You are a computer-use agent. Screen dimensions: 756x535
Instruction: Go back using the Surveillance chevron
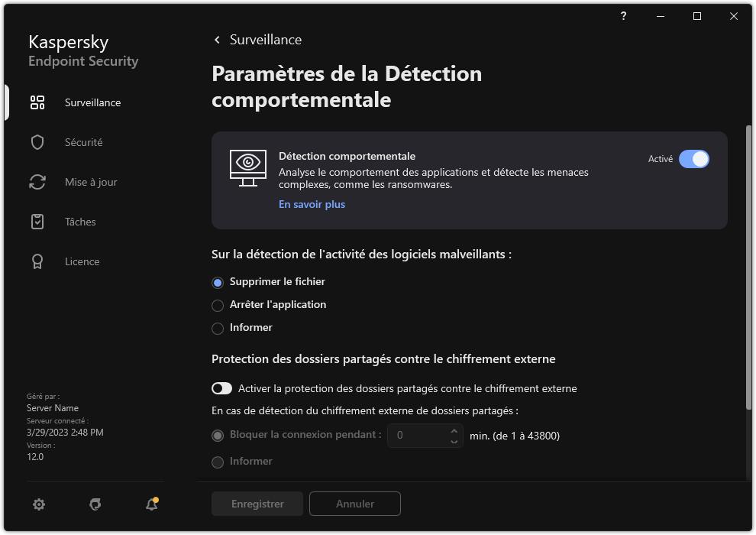(216, 39)
